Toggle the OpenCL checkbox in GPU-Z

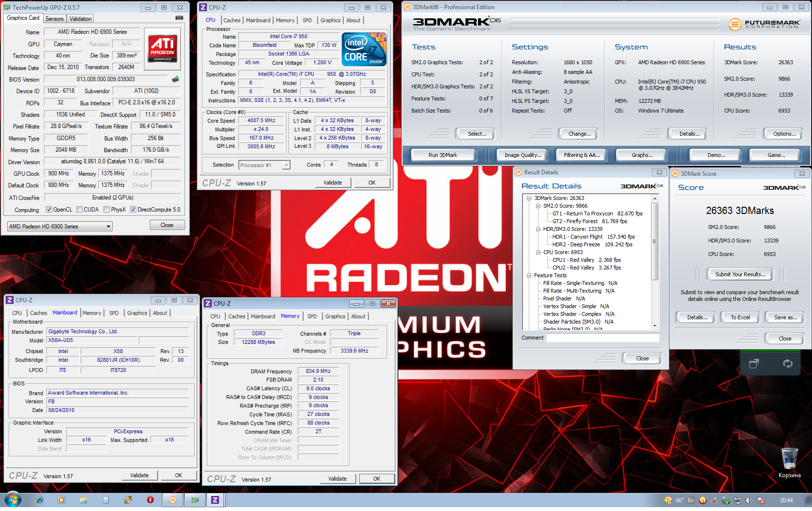click(x=49, y=210)
